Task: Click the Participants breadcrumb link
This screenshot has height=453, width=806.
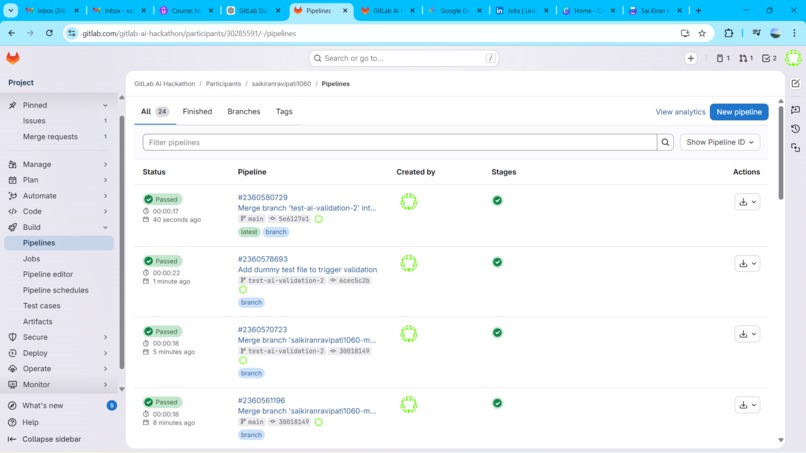Action: click(223, 84)
